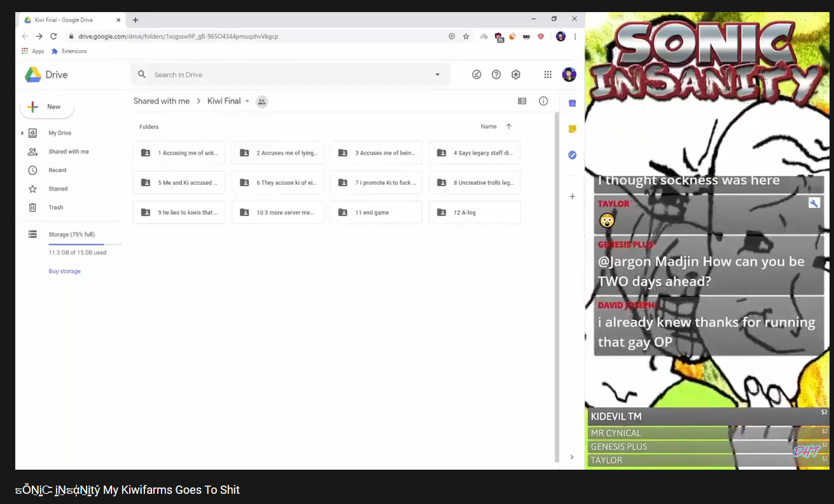Open Google Tasks side panel icon
The height and width of the screenshot is (504, 834).
(572, 154)
